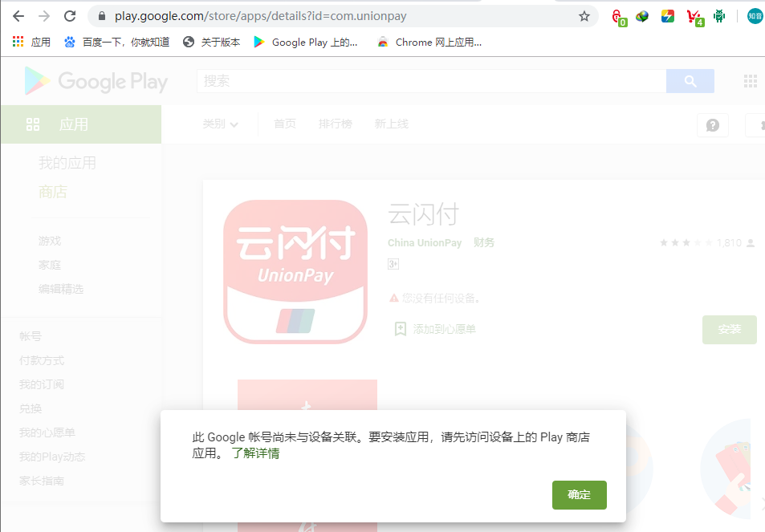Open 我的订阅 in the sidebar
The image size is (765, 532).
(x=42, y=384)
